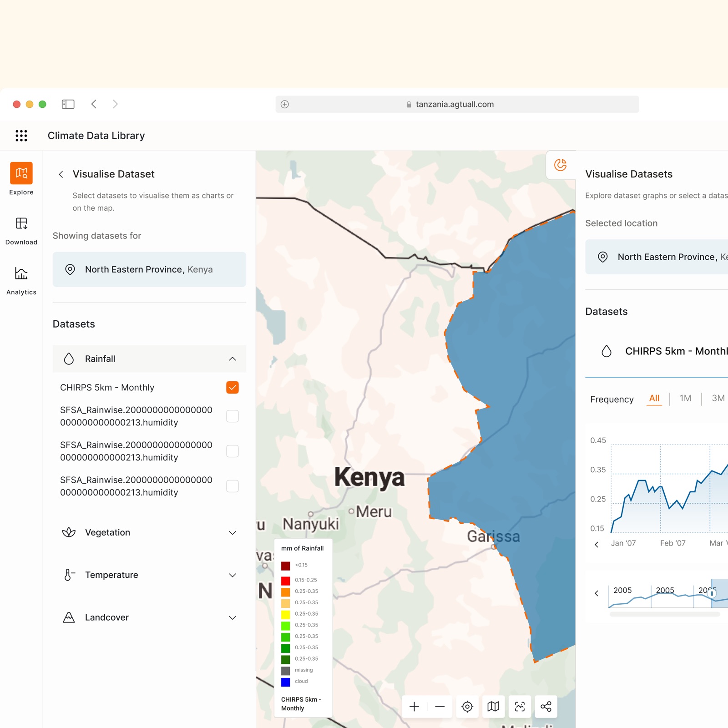Go back from Visualise Dataset panel
The width and height of the screenshot is (728, 728).
61,174
